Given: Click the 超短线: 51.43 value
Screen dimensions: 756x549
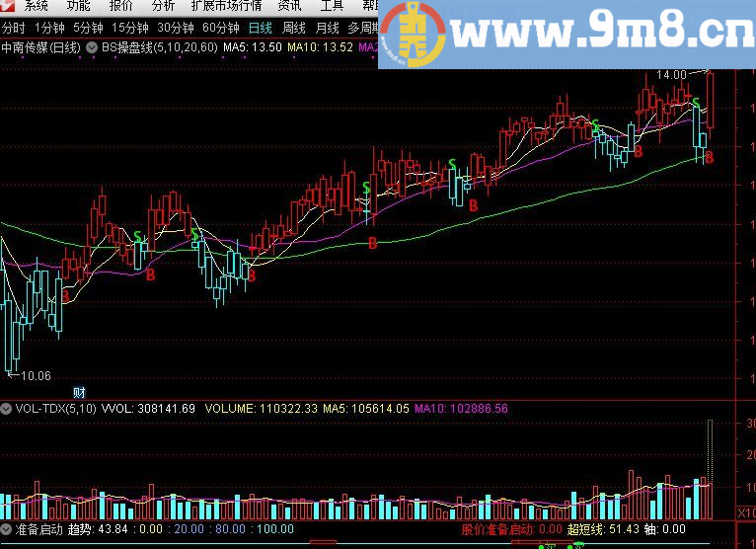Looking at the screenshot, I should tap(603, 529).
